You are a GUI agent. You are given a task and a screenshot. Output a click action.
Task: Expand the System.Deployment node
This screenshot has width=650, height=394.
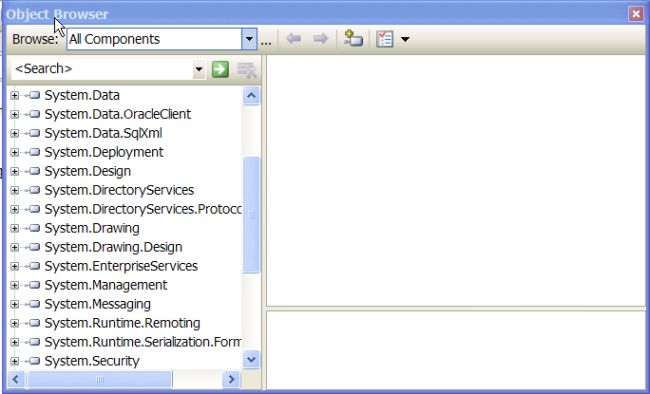pyautogui.click(x=15, y=152)
